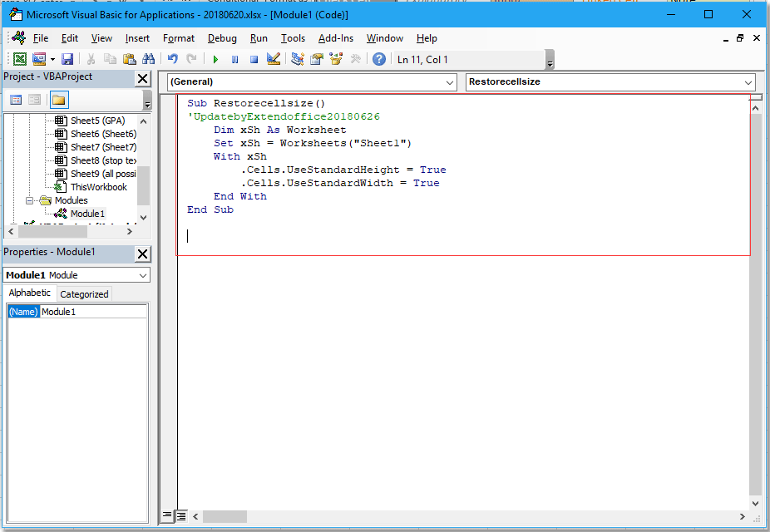
Task: Open Find with the binoculars icon
Action: point(148,59)
